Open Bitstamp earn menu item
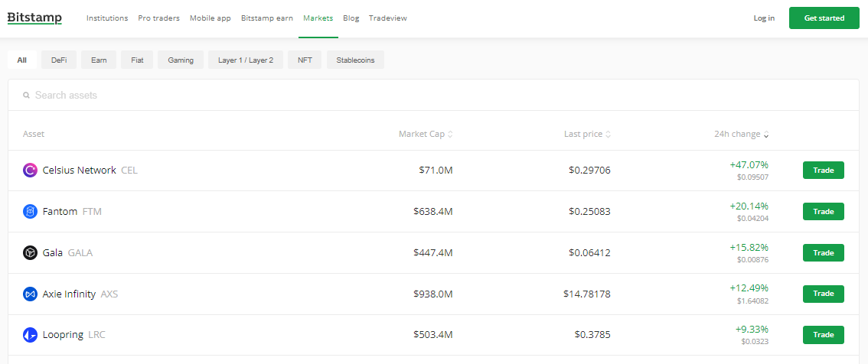 267,18
